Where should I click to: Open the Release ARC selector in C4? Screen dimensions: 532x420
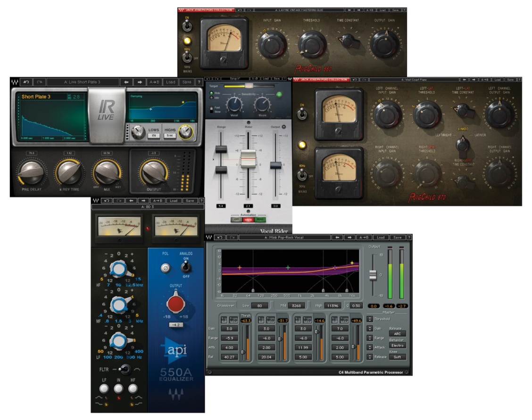coord(397,333)
